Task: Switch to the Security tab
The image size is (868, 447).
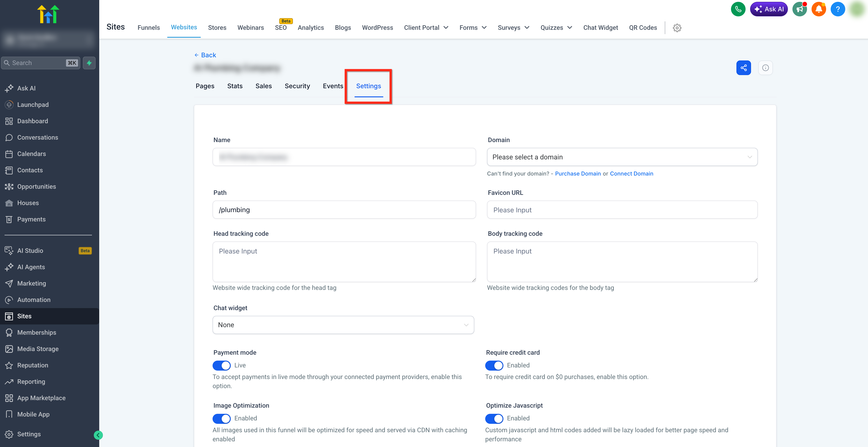Action: coord(297,86)
